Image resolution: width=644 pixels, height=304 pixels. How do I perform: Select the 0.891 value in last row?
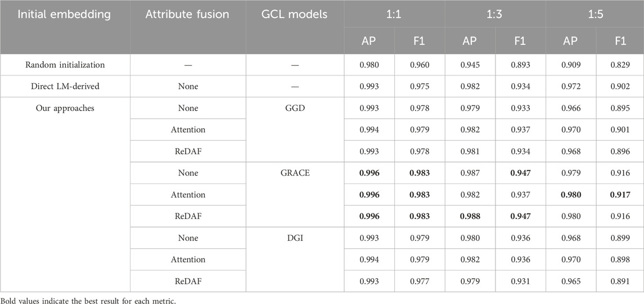pyautogui.click(x=620, y=281)
